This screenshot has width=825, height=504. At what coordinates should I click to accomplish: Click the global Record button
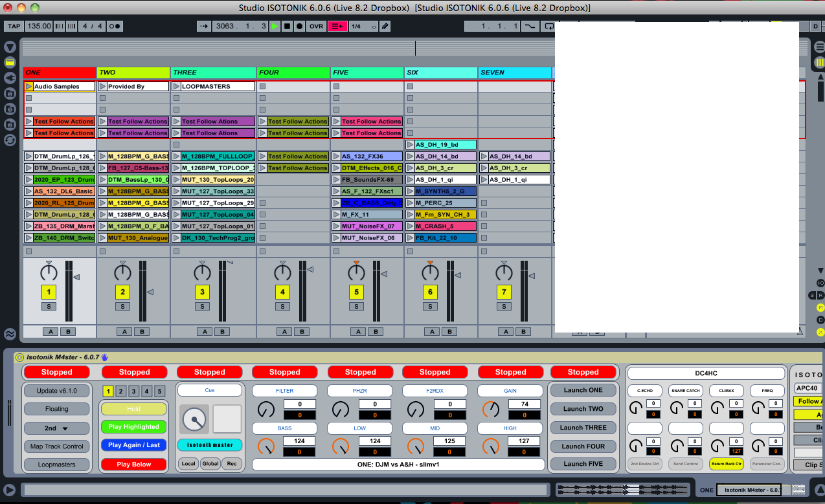299,26
